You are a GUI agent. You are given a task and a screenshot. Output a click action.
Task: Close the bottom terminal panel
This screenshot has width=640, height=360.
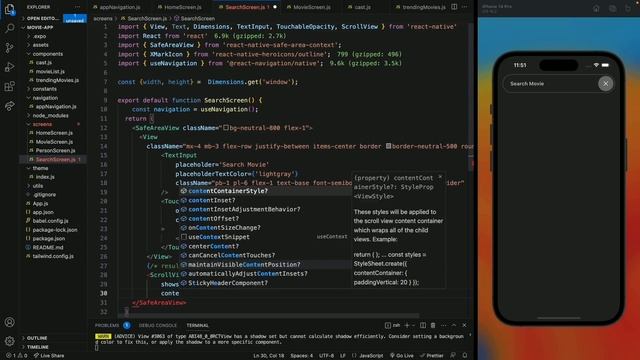pyautogui.click(x=464, y=325)
